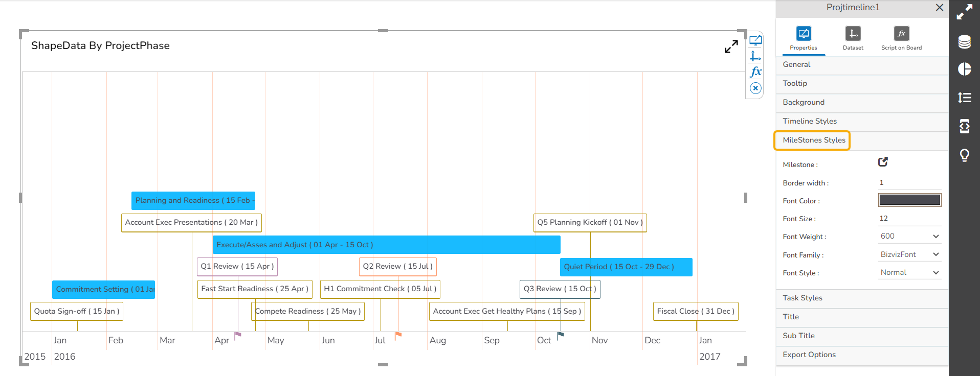Expand the Export Options section
This screenshot has width=980, height=376.
pos(809,355)
